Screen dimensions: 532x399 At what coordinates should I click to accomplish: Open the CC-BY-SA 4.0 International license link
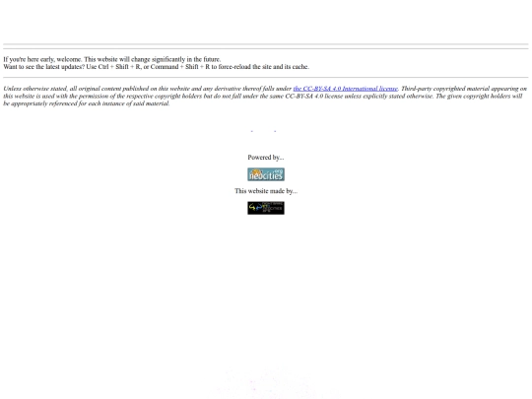tap(346, 89)
